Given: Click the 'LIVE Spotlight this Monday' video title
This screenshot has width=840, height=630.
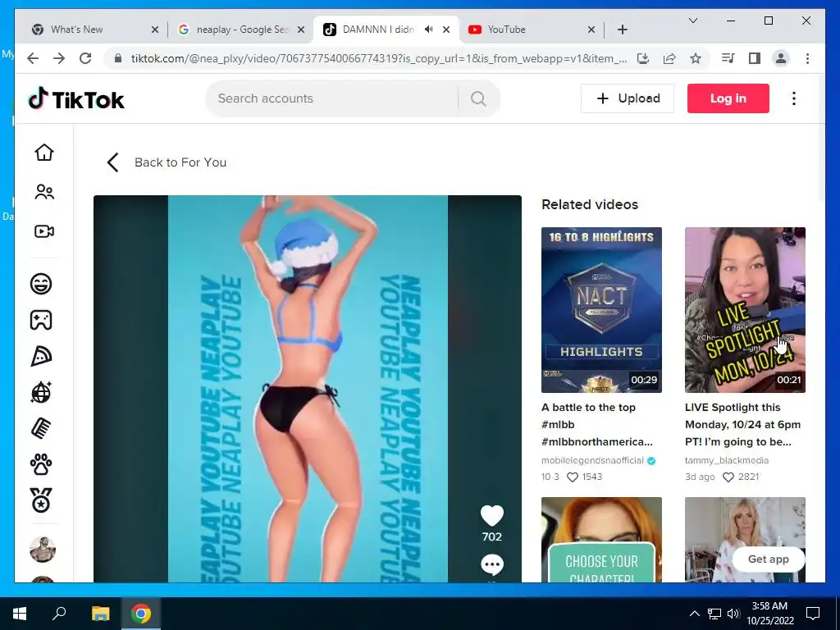Looking at the screenshot, I should [x=742, y=424].
